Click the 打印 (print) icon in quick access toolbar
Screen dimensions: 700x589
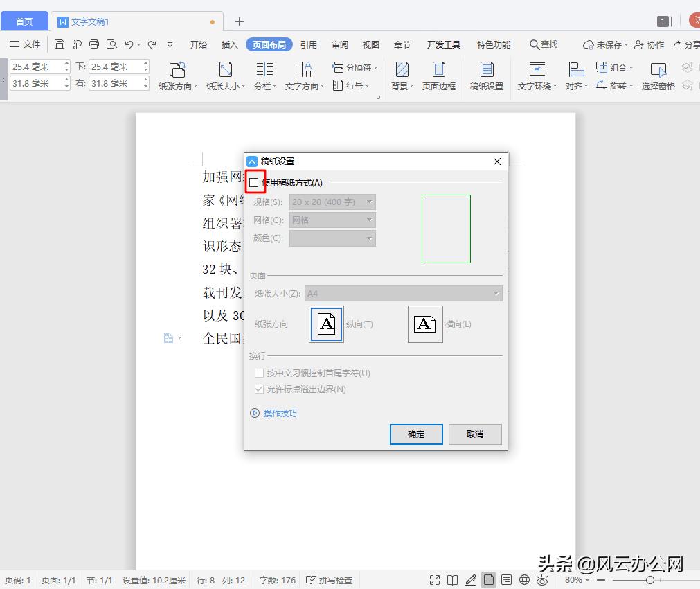click(x=94, y=43)
